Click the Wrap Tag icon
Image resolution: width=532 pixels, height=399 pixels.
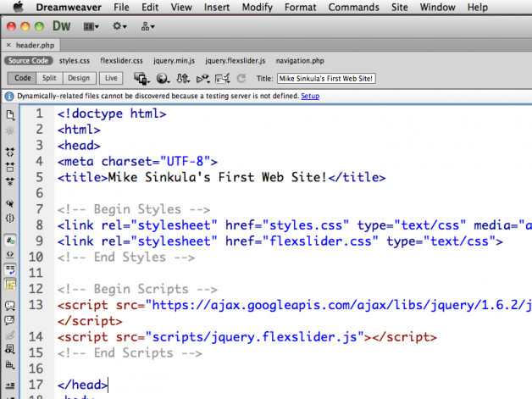(x=10, y=335)
